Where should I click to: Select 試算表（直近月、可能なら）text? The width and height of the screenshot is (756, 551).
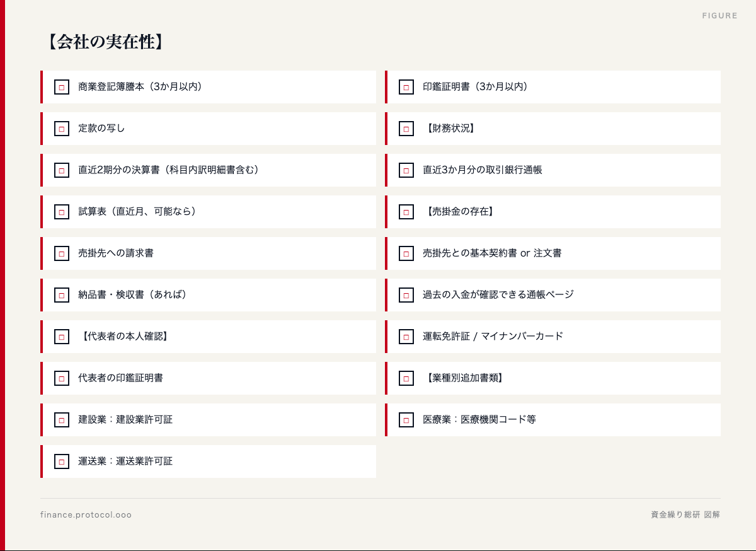[x=139, y=211]
